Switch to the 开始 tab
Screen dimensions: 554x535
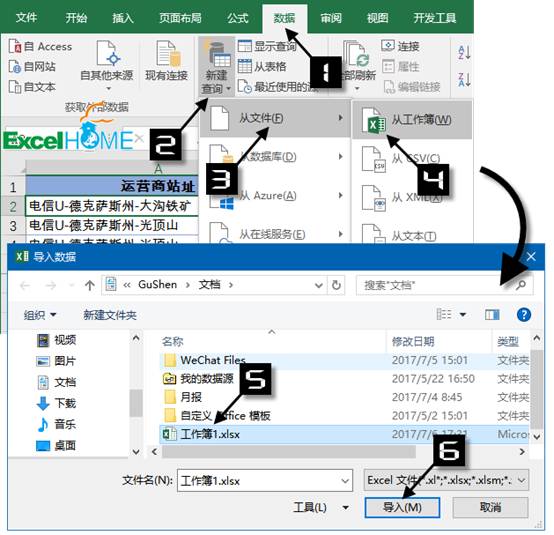click(76, 18)
